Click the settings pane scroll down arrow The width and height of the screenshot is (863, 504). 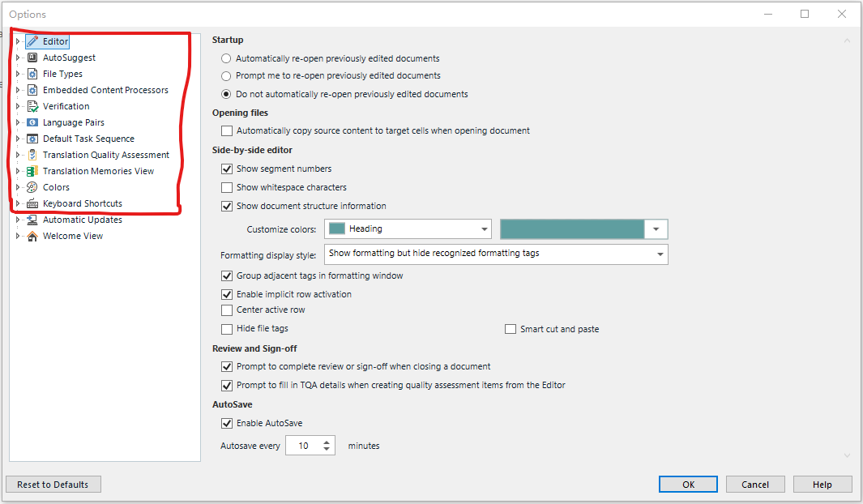(x=847, y=455)
